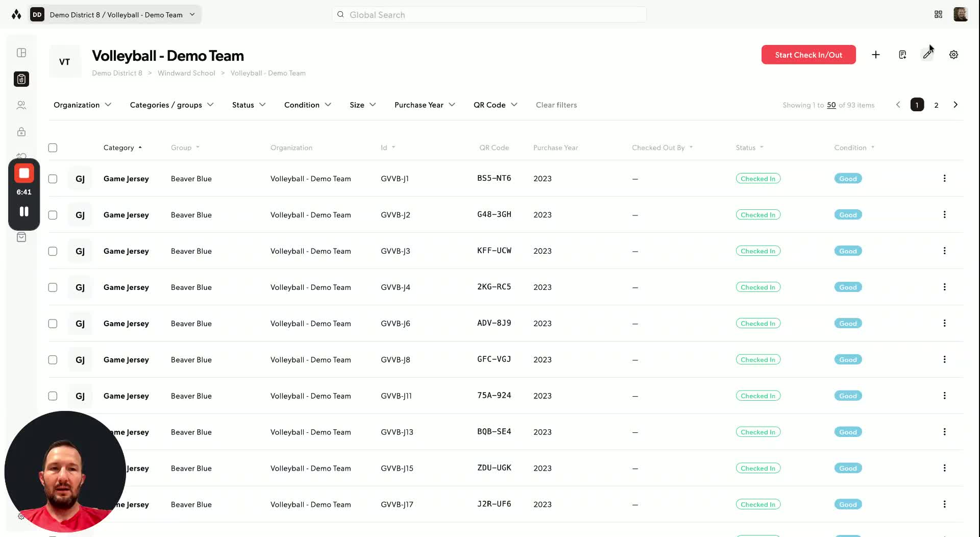Screen dimensions: 980x537
Task: Expand the Purchase Year filter dropdown
Action: pyautogui.click(x=425, y=105)
